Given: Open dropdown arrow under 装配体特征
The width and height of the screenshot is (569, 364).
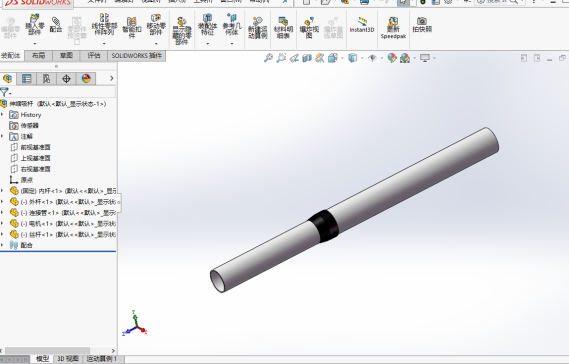Looking at the screenshot, I should click(x=208, y=44).
